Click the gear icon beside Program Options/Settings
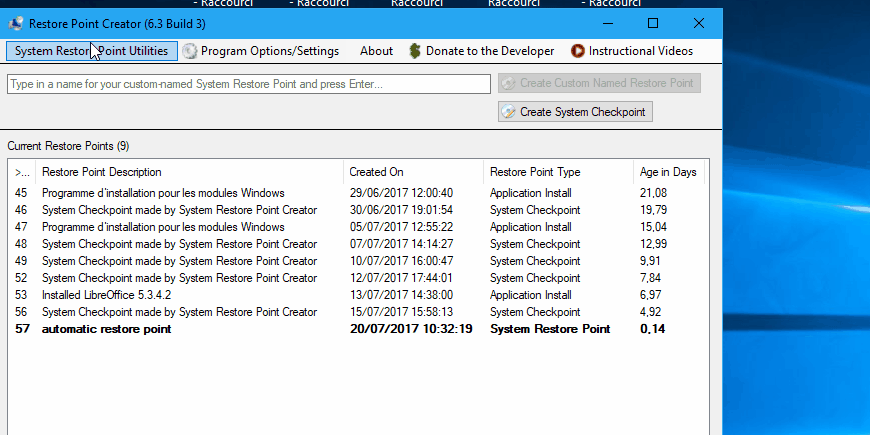This screenshot has width=870, height=435. 190,51
